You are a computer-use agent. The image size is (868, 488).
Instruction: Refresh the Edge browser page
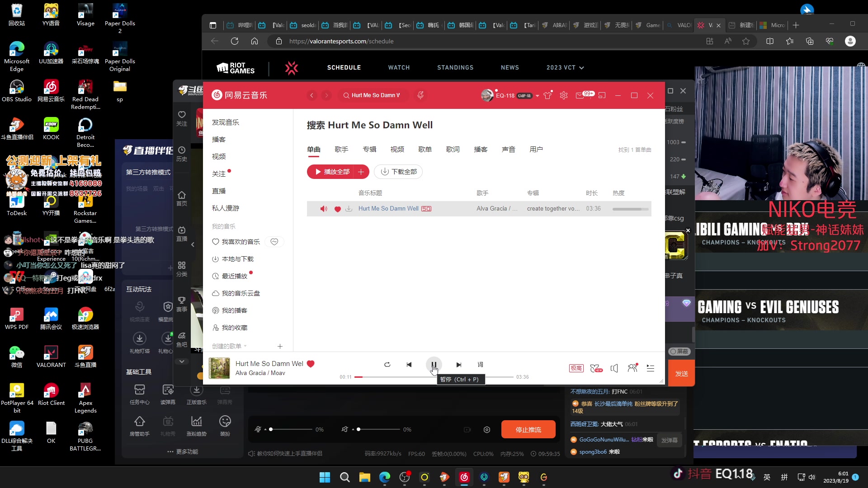point(234,41)
